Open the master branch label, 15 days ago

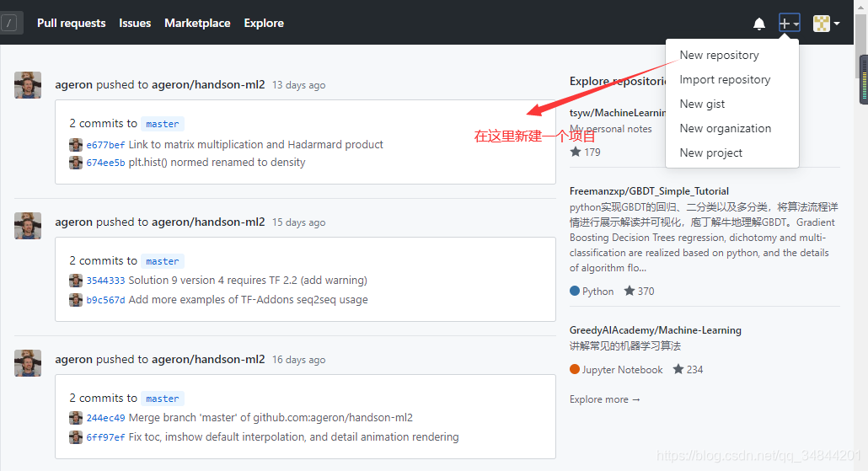pyautogui.click(x=162, y=261)
